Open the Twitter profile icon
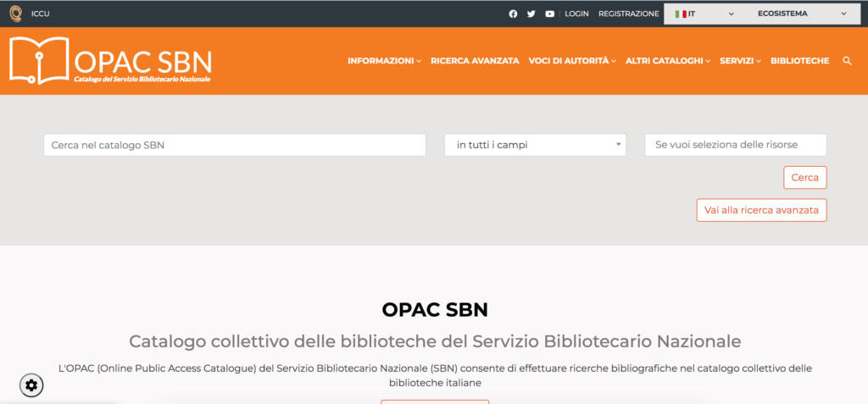This screenshot has height=404, width=868. click(531, 14)
